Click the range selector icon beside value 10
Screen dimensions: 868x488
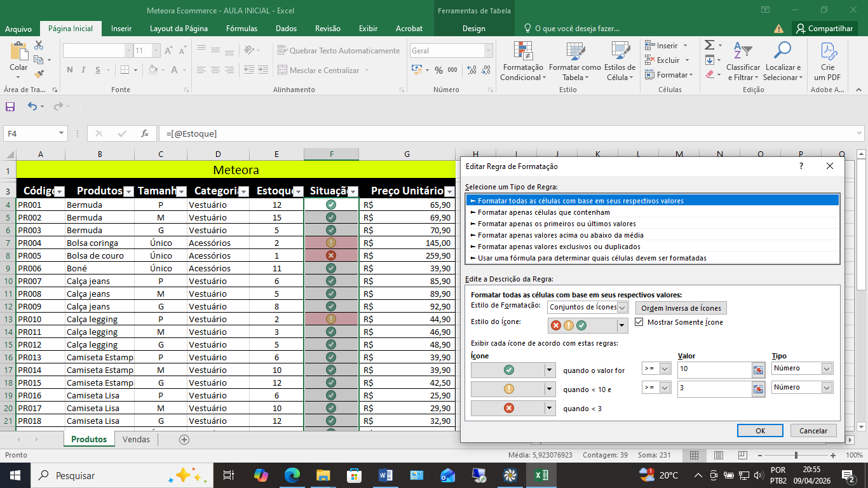[x=757, y=369]
